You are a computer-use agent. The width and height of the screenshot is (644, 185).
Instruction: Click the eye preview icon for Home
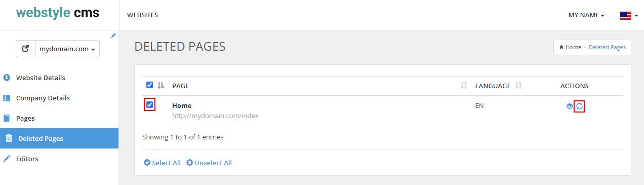point(570,106)
